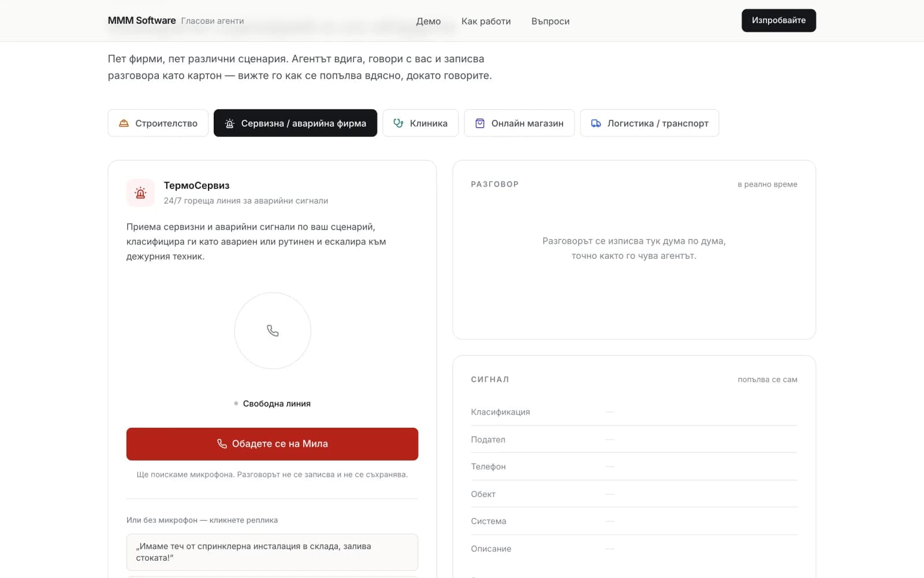
Task: Click the hard hat icon on Строителство tab
Action: [124, 123]
